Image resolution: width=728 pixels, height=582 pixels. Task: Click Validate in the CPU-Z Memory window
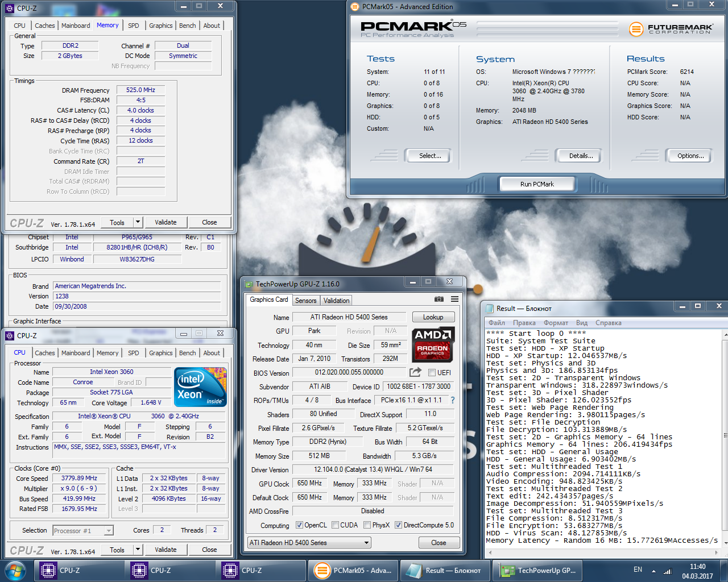click(x=166, y=222)
